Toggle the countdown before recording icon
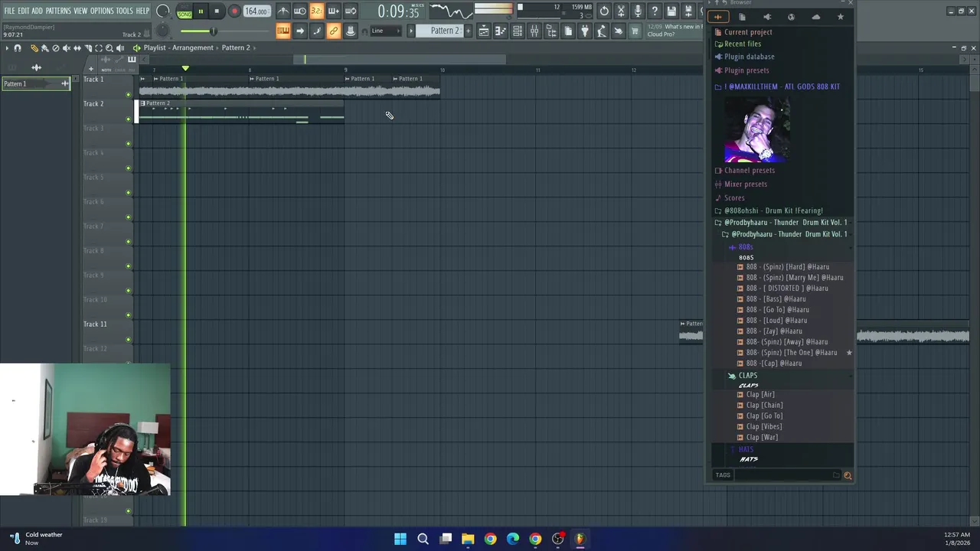This screenshot has width=980, height=551. coord(317,11)
